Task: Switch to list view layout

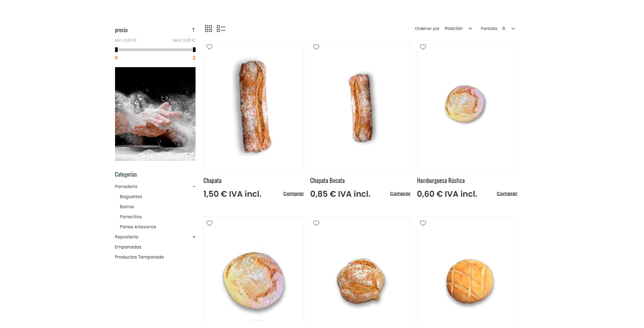Action: click(221, 29)
